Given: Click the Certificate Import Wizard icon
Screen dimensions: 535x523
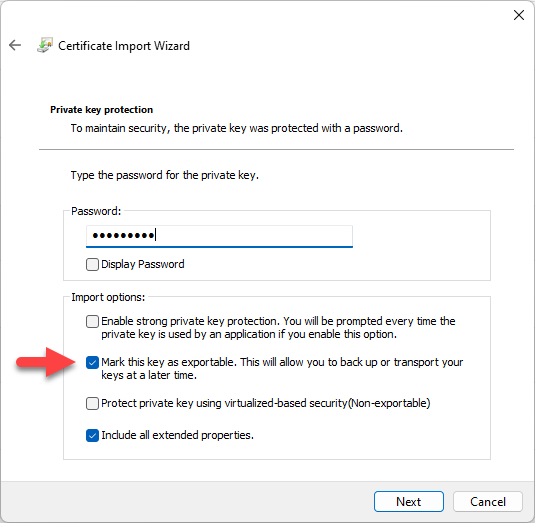Looking at the screenshot, I should click(45, 45).
